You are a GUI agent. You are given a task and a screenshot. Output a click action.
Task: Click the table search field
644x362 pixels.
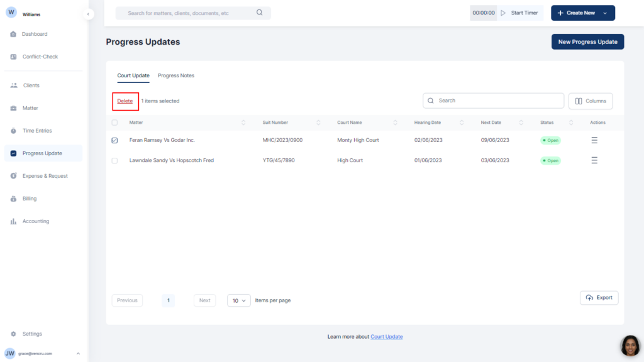[494, 101]
